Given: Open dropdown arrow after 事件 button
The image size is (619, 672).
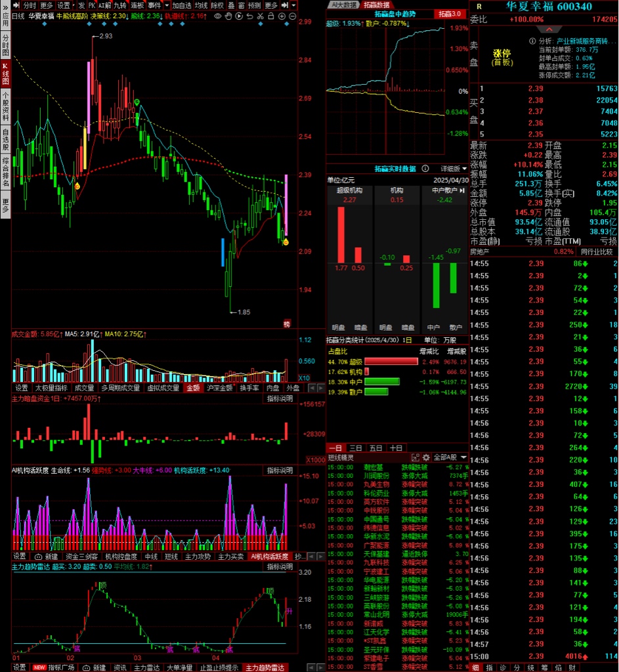Looking at the screenshot, I should tap(167, 5).
